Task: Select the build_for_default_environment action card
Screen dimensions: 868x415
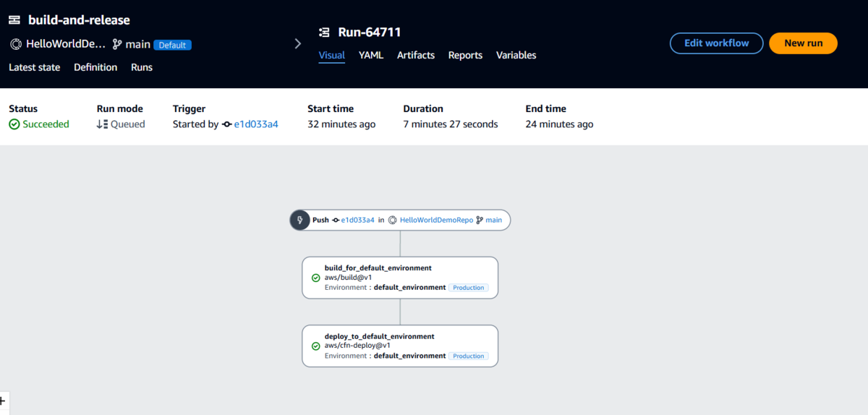Action: (400, 278)
